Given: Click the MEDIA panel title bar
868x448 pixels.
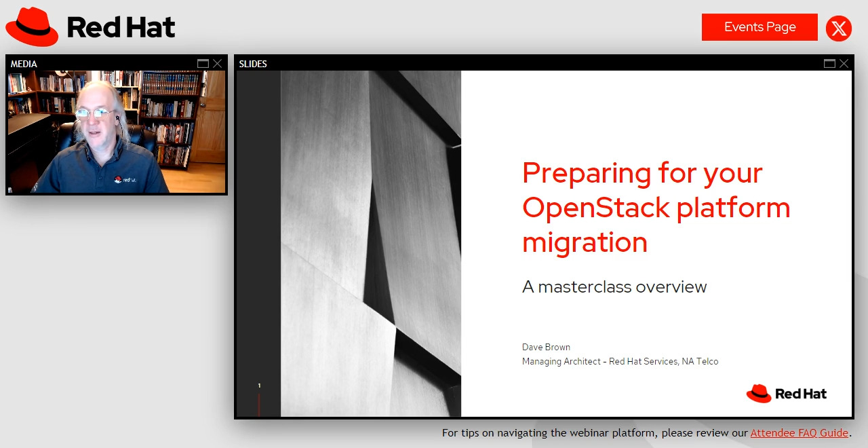Looking at the screenshot, I should click(x=102, y=64).
